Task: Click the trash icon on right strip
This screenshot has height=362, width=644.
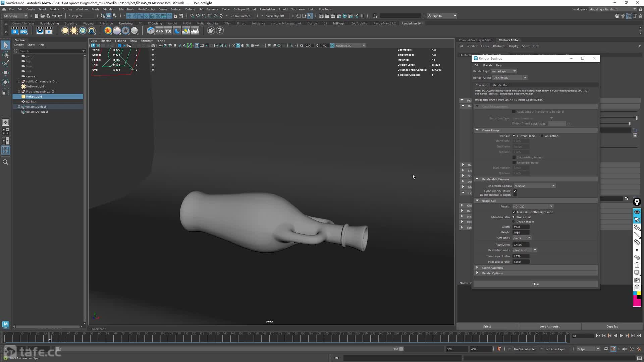Action: (x=637, y=265)
